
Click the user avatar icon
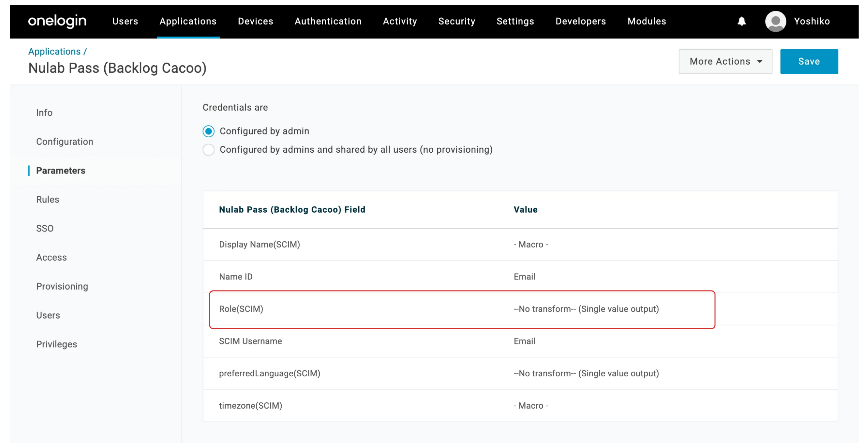tap(775, 21)
